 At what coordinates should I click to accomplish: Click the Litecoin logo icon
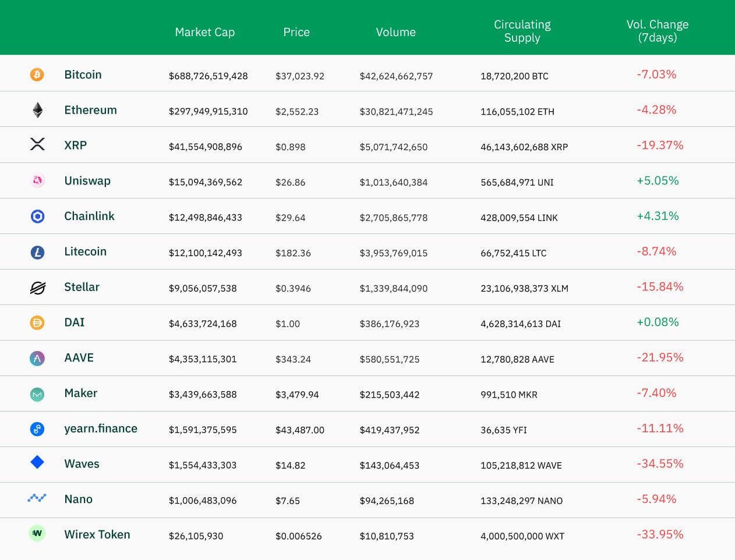coord(37,252)
